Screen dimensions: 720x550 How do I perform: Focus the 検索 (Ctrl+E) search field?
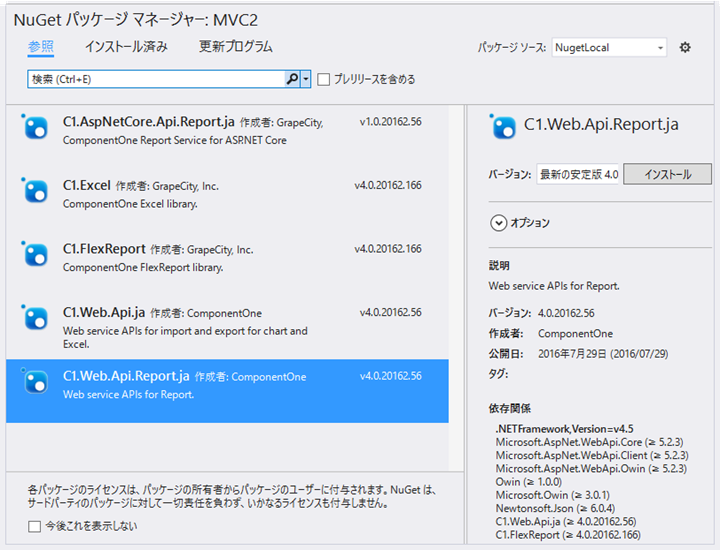156,79
